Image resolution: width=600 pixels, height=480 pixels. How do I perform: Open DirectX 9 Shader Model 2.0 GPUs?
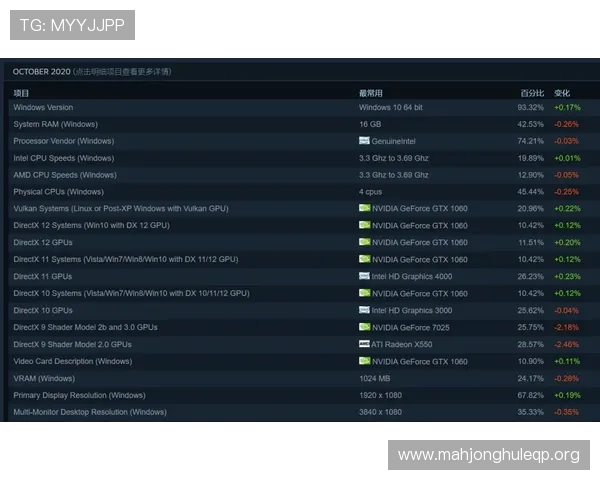tap(72, 344)
